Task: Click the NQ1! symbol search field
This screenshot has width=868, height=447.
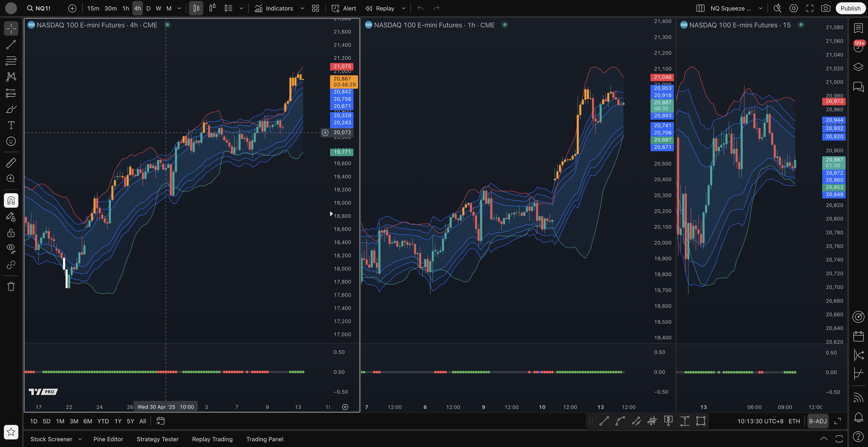Action: click(43, 8)
